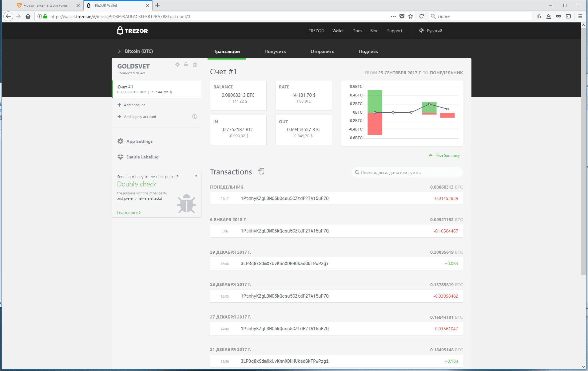Open new browser tab with plus
The width and height of the screenshot is (588, 371).
pyautogui.click(x=157, y=5)
